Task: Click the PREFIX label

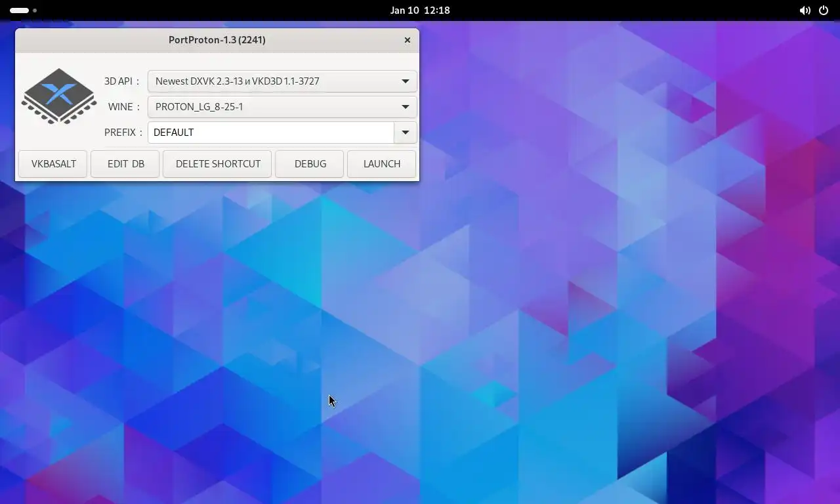Action: click(x=122, y=133)
